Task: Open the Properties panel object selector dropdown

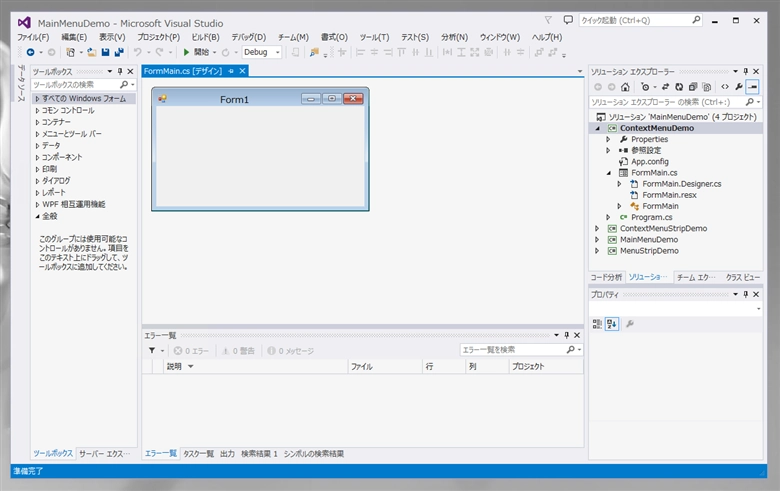Action: (758, 309)
